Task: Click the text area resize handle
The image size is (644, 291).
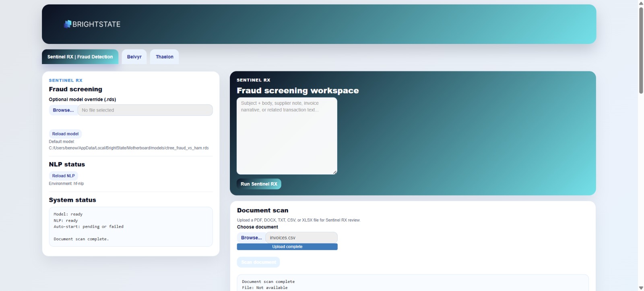Action: [335, 172]
